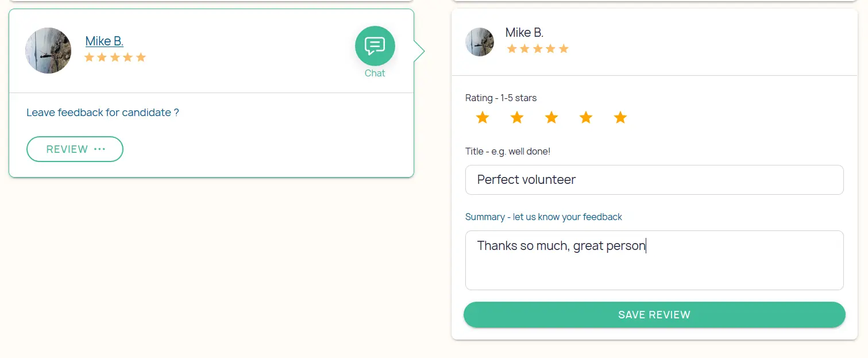Viewport: 868px width, 358px height.
Task: Save the review
Action: [654, 315]
